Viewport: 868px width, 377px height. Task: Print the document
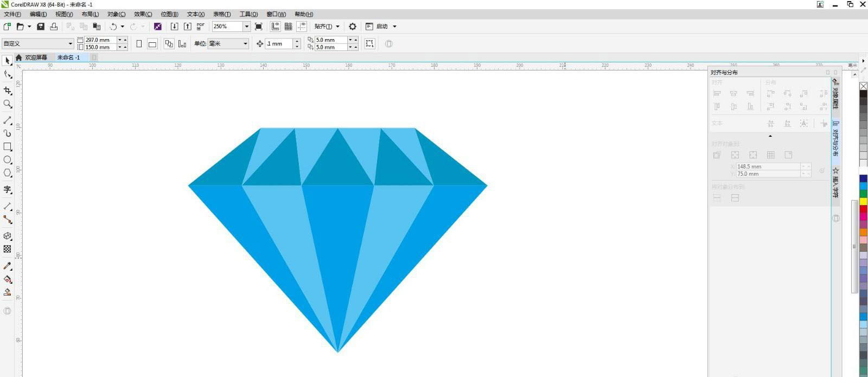pyautogui.click(x=54, y=26)
